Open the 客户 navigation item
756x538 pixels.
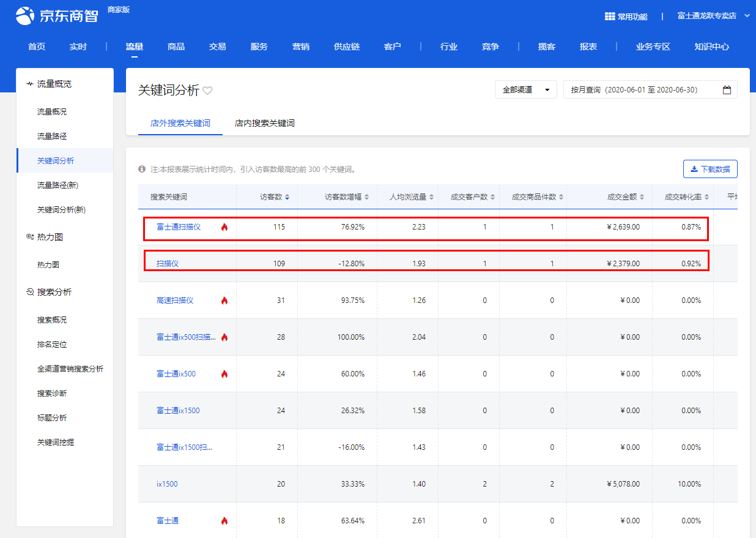[393, 47]
